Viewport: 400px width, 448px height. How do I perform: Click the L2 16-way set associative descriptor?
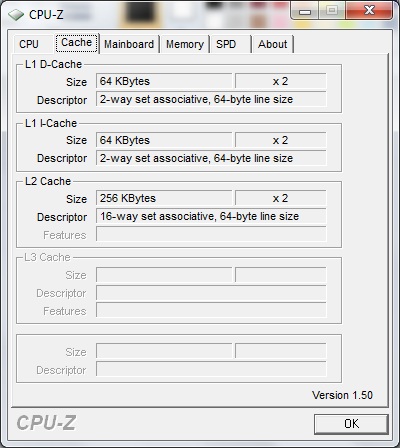[x=211, y=216]
